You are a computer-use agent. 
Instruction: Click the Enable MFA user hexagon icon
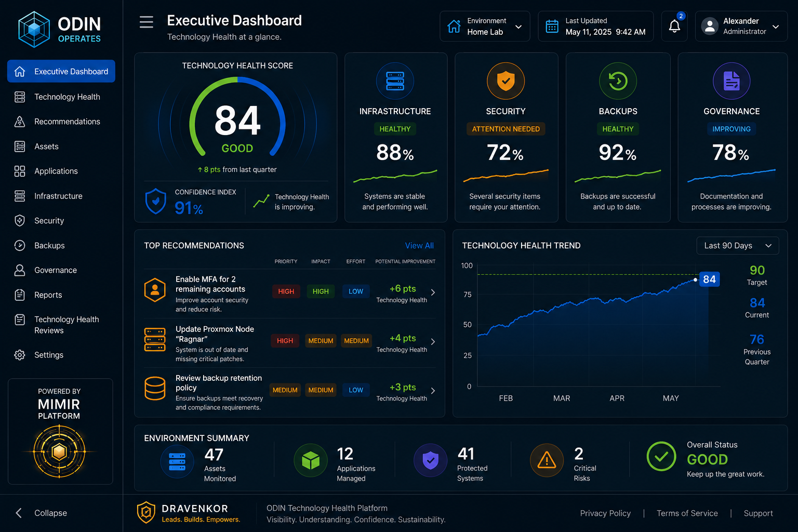pyautogui.click(x=155, y=290)
